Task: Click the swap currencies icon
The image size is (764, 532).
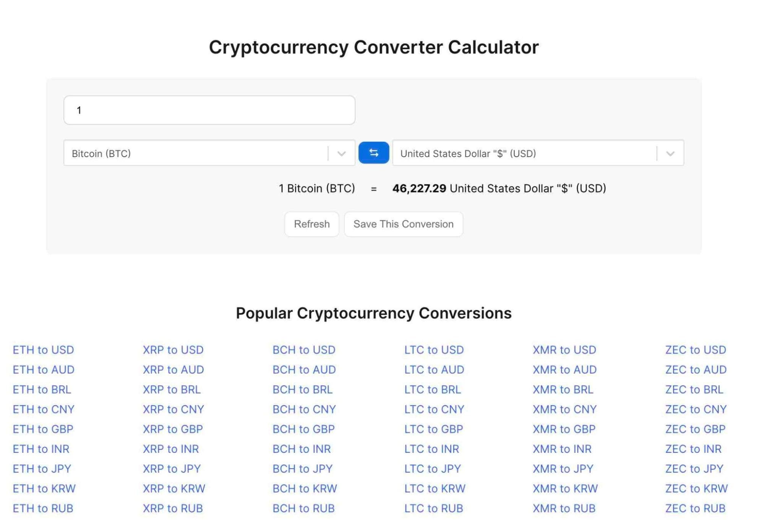Action: click(374, 153)
